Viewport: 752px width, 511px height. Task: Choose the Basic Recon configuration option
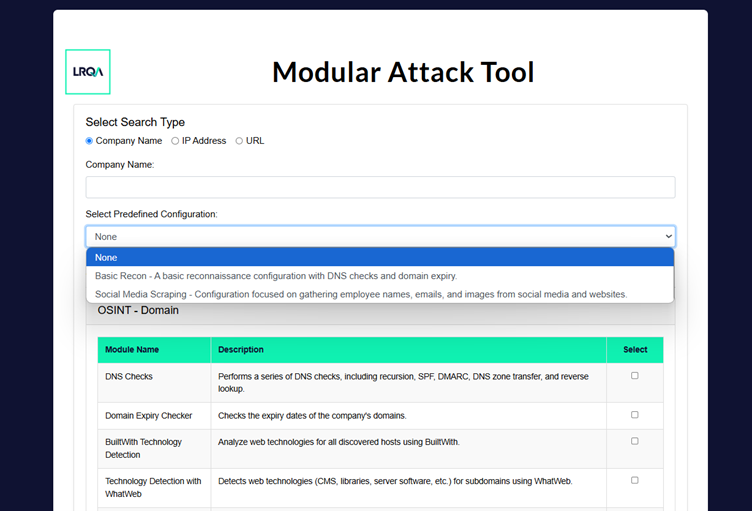click(276, 276)
